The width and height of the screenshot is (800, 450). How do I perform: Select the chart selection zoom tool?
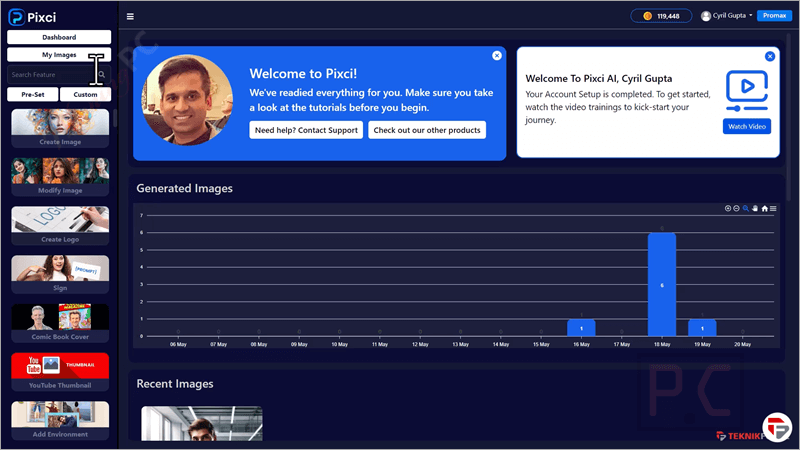pos(746,208)
